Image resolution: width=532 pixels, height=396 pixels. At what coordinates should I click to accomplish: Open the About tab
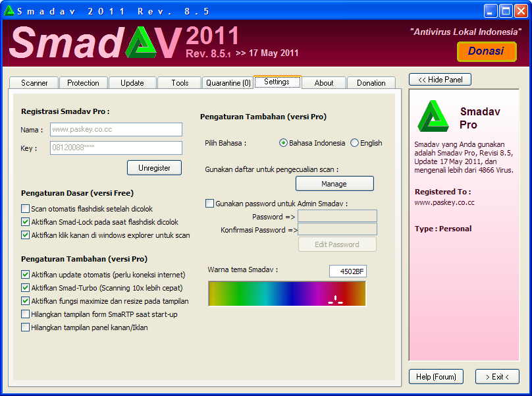click(324, 83)
